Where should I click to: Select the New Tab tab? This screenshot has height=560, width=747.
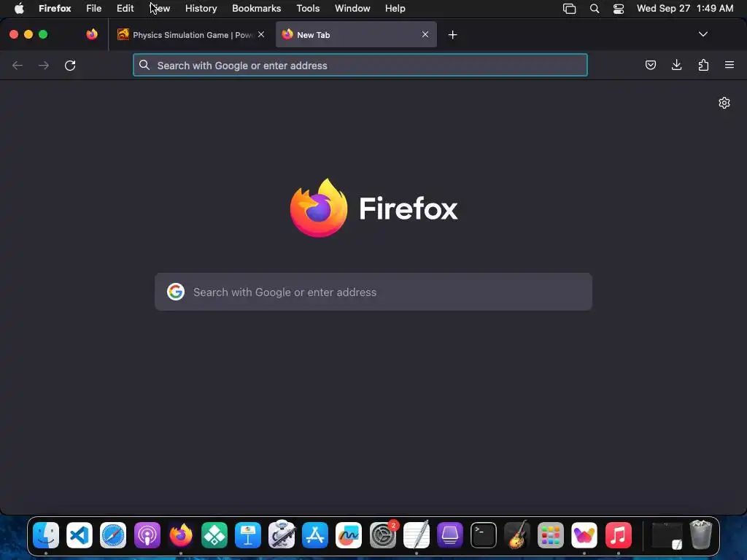tap(356, 34)
